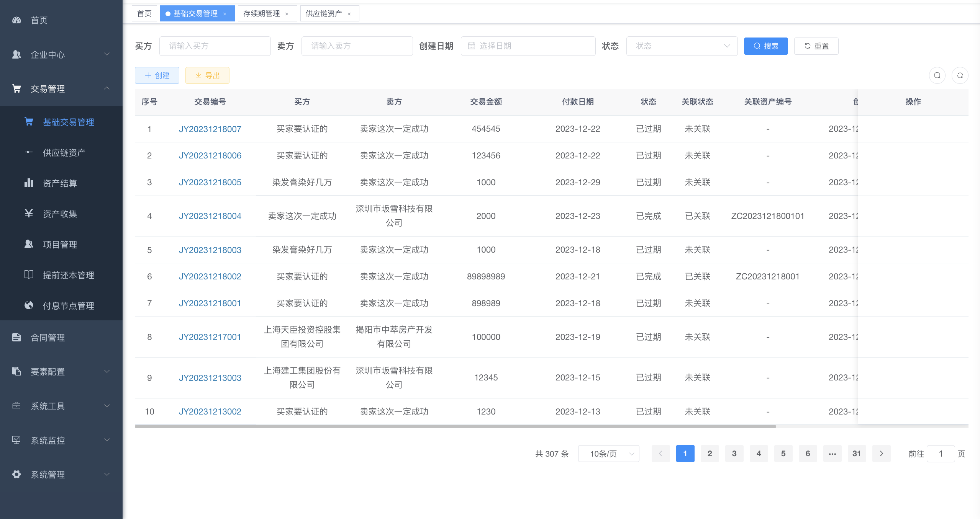This screenshot has height=519, width=980.
Task: Open transaction JY20231213002 link
Action: [x=210, y=412]
